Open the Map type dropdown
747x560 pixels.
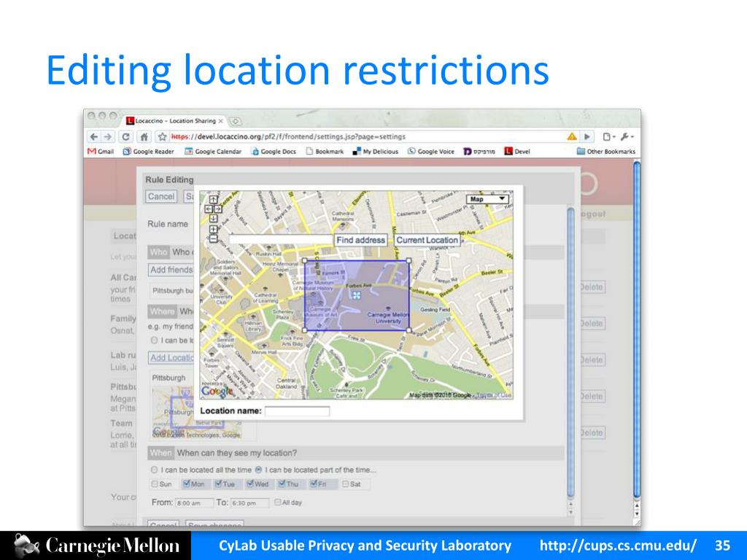(x=487, y=199)
